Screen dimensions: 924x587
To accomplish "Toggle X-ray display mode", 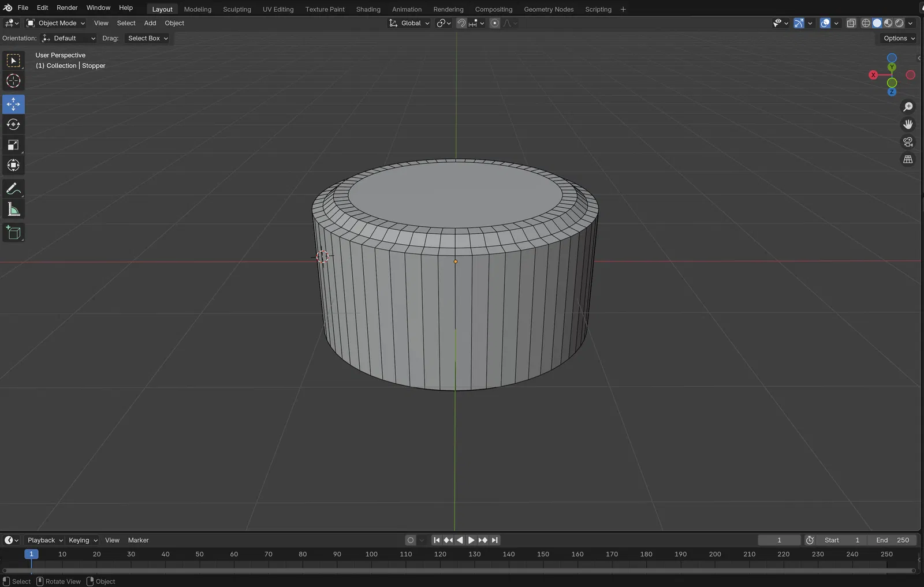I will 851,23.
